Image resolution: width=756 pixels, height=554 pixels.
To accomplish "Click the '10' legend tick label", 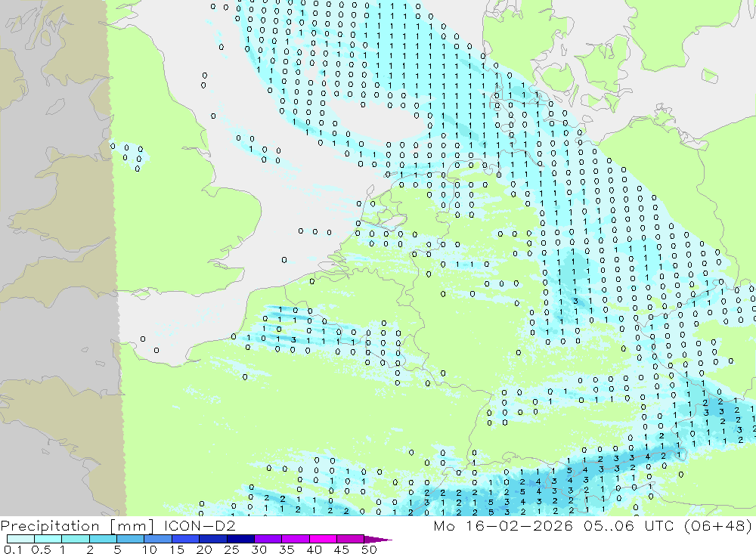I will (150, 549).
